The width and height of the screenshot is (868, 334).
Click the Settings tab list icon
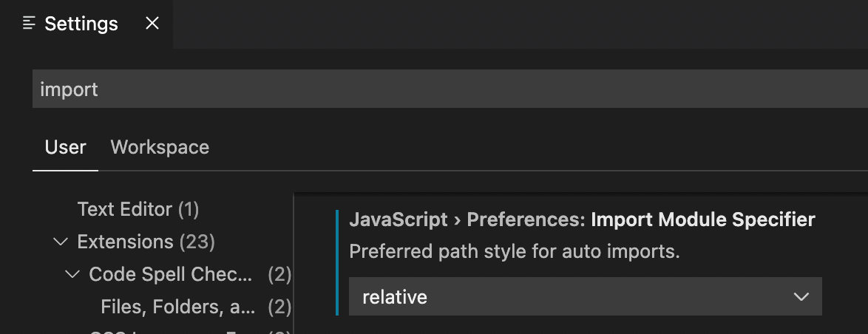pyautogui.click(x=30, y=23)
